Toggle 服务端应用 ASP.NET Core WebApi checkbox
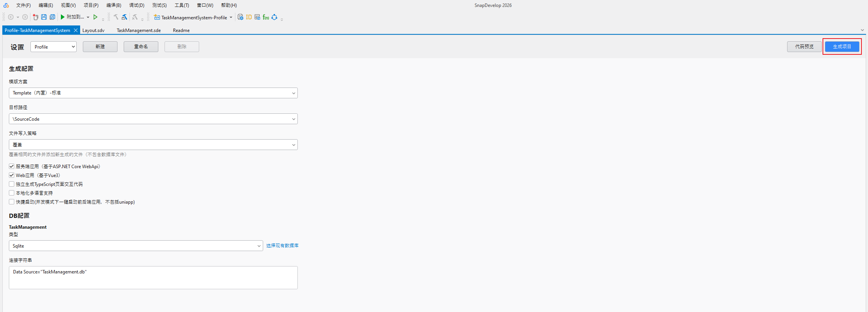868x312 pixels. [x=12, y=166]
